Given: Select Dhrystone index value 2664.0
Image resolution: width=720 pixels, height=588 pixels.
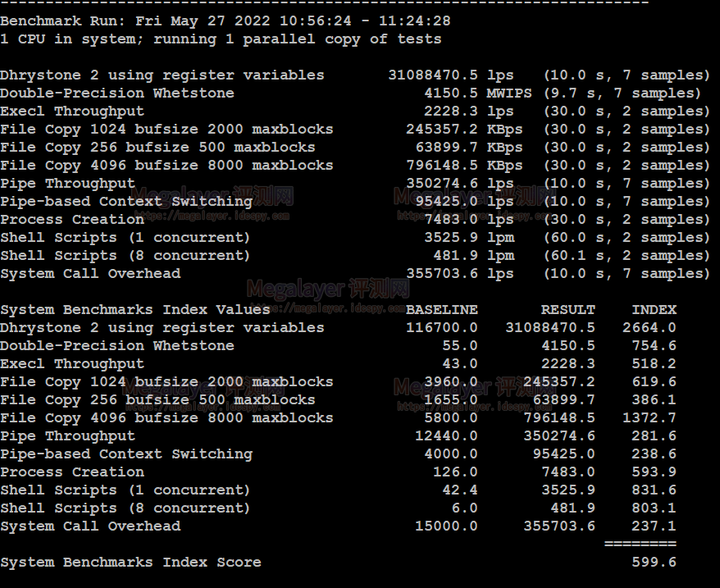Looking at the screenshot, I should 649,327.
